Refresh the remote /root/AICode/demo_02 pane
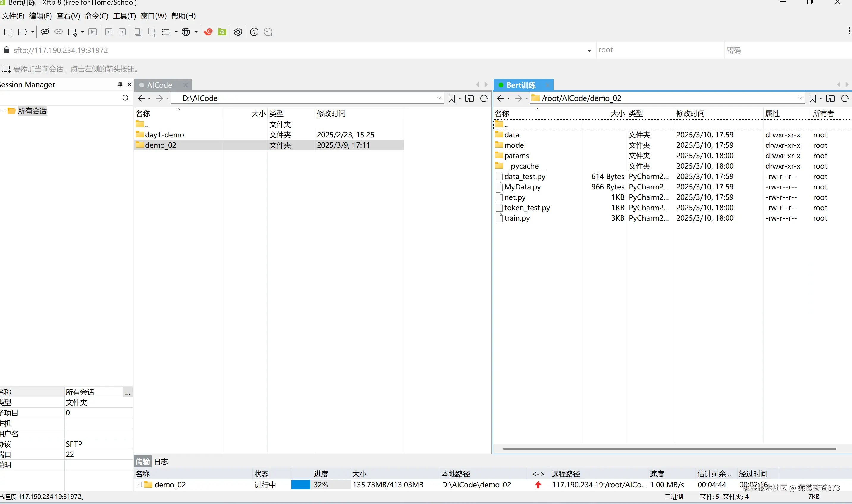This screenshot has height=504, width=852. [x=845, y=98]
